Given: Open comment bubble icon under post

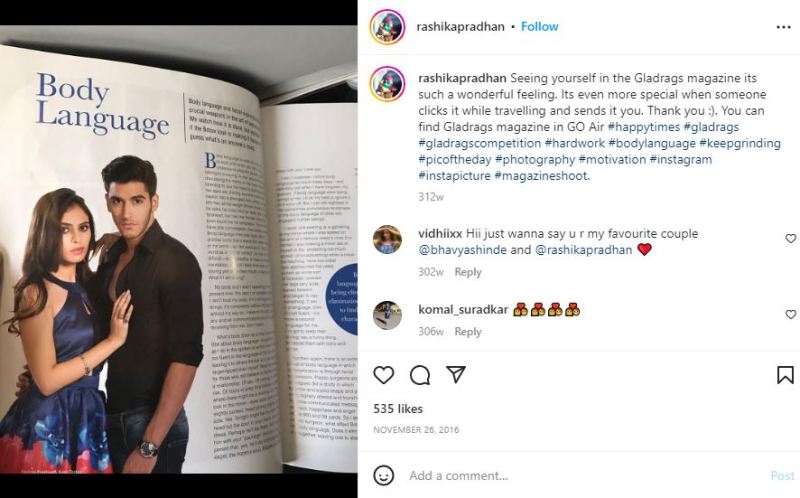Looking at the screenshot, I should tap(420, 375).
